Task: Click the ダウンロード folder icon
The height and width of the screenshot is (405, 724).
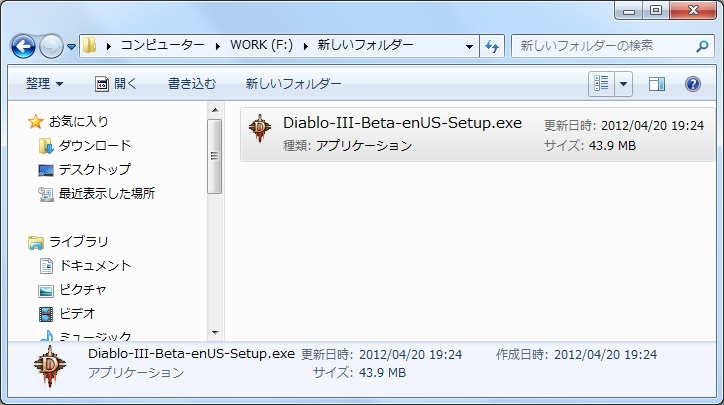Action: click(x=46, y=146)
